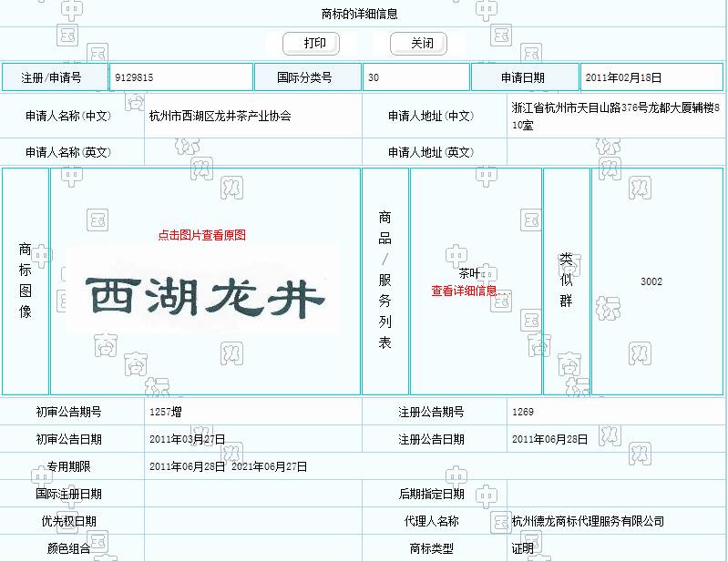Click the 类似群 vertical label
Screen dimensions: 728x562
coord(566,281)
